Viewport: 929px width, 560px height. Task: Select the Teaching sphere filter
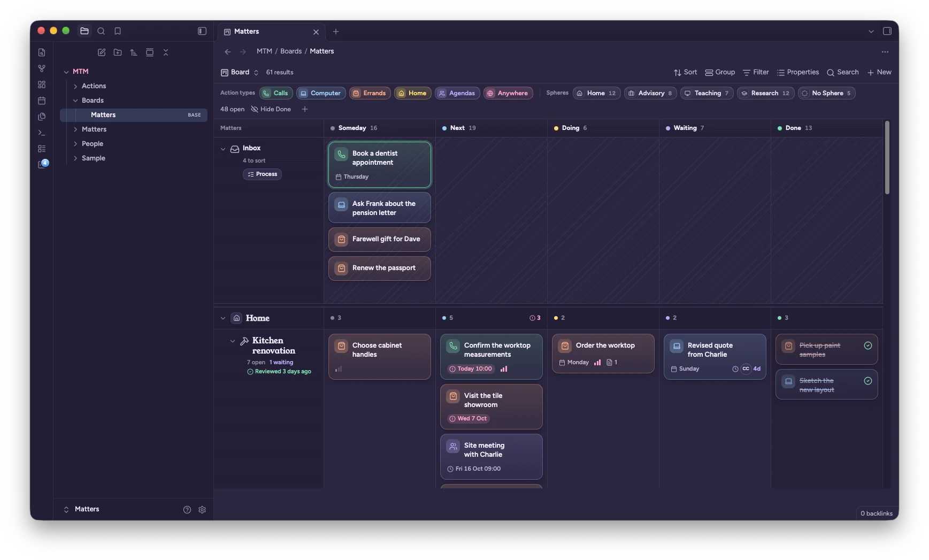click(707, 93)
